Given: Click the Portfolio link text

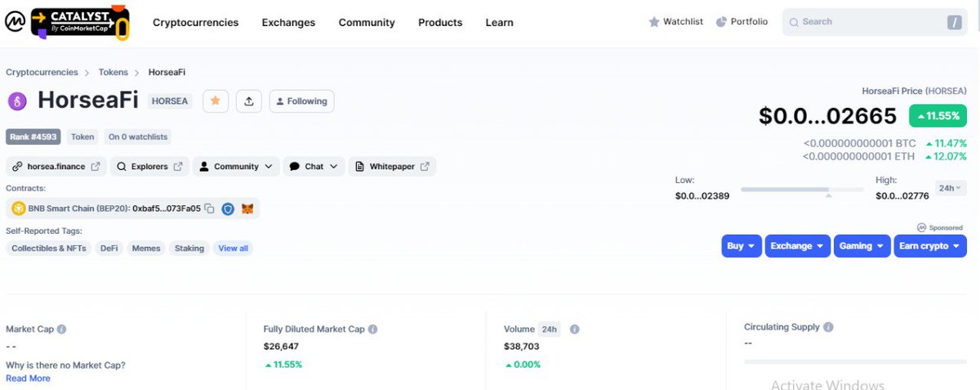Looking at the screenshot, I should (x=749, y=22).
